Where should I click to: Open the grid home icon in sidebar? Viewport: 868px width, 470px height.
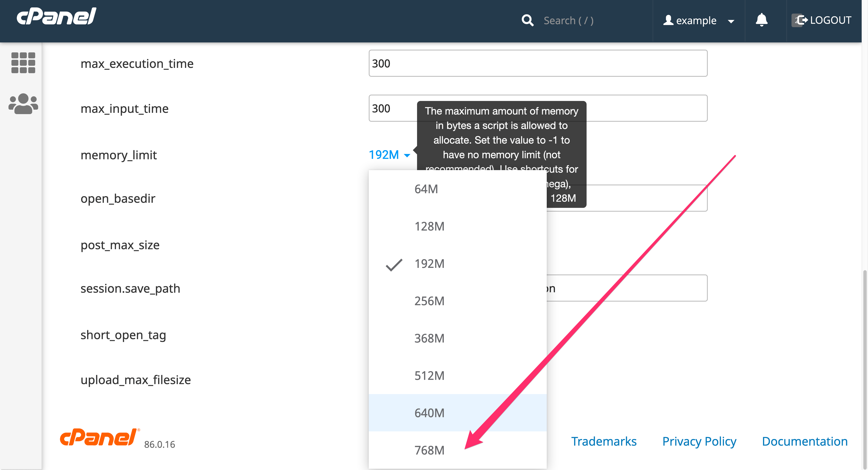click(x=23, y=63)
